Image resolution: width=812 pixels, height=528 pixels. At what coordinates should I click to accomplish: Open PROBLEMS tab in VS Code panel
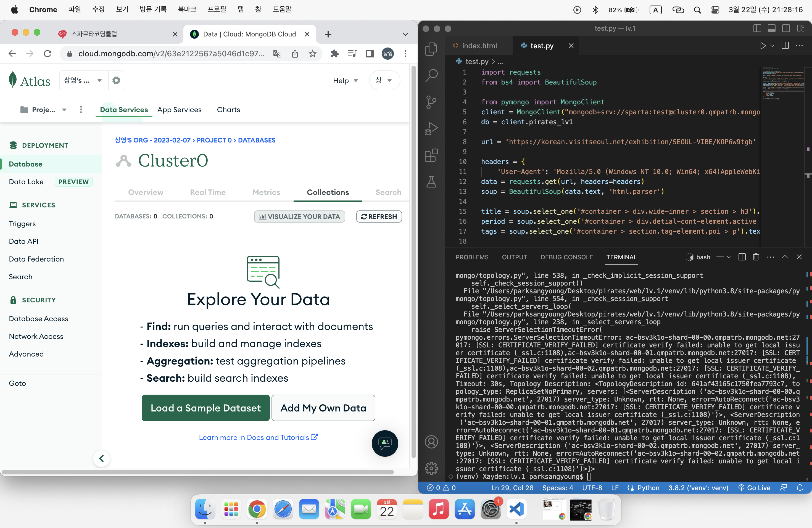tap(472, 257)
